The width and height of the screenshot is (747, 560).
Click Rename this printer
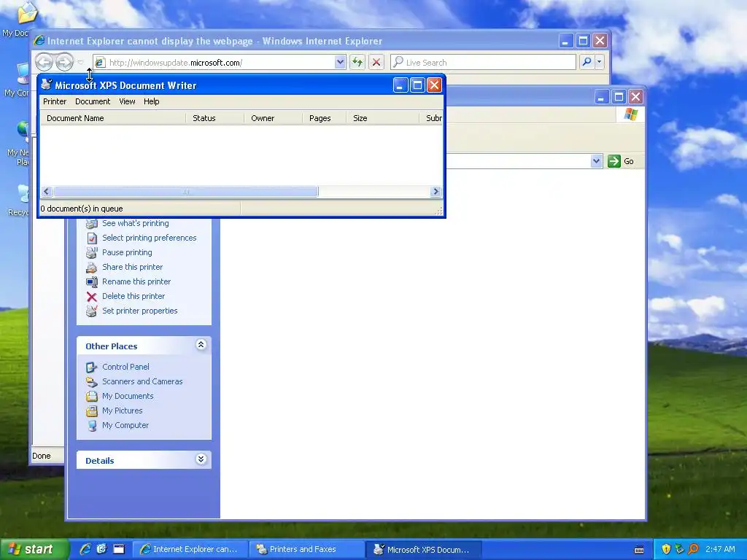(136, 281)
